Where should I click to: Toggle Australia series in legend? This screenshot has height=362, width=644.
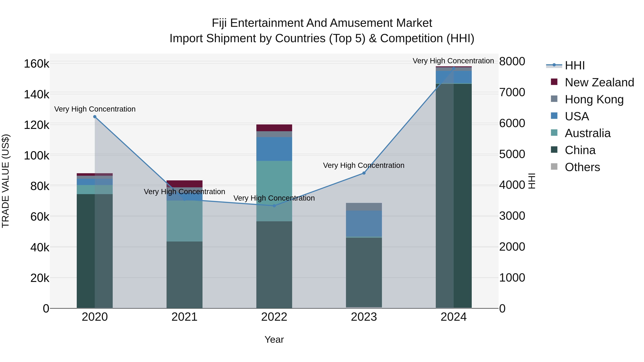[581, 133]
